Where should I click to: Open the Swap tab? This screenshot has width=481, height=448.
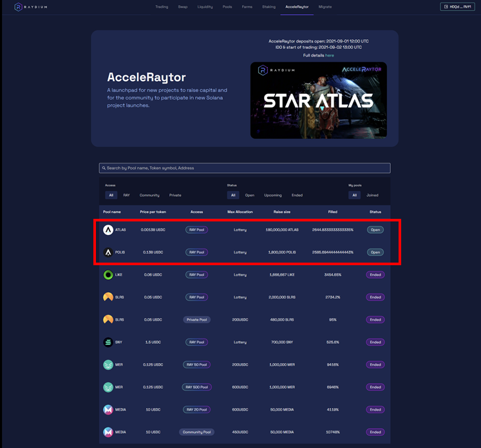183,6
